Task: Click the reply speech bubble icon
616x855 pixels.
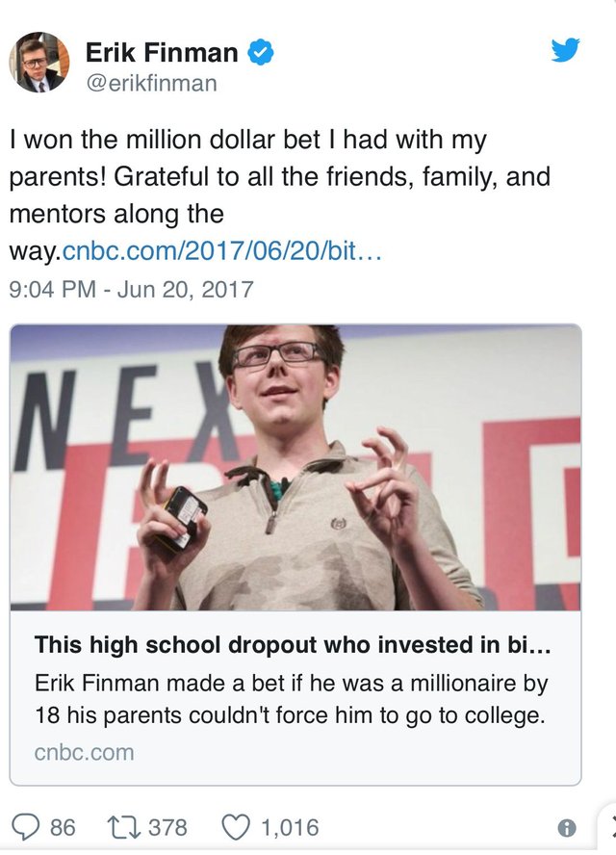Action: (26, 826)
